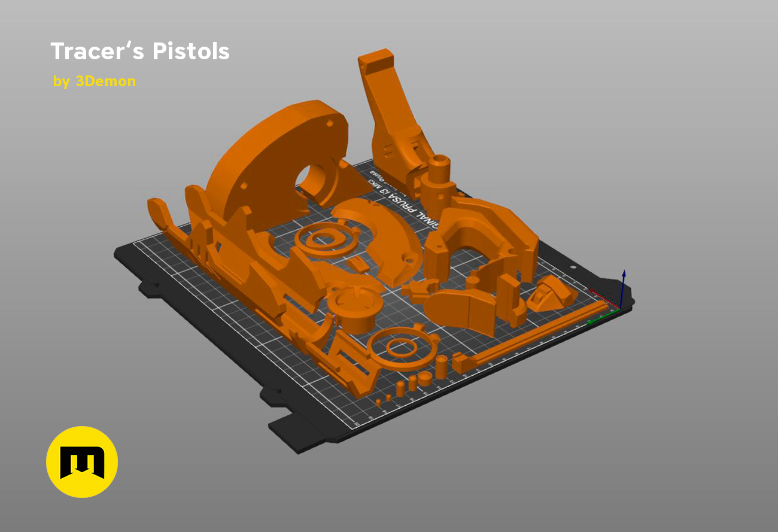Select the U-shaped bracket part on the right
This screenshot has height=532, width=778.
click(473, 239)
